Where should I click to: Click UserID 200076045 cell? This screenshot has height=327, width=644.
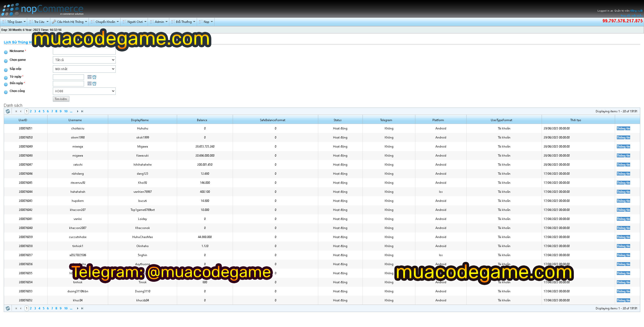[x=26, y=183]
